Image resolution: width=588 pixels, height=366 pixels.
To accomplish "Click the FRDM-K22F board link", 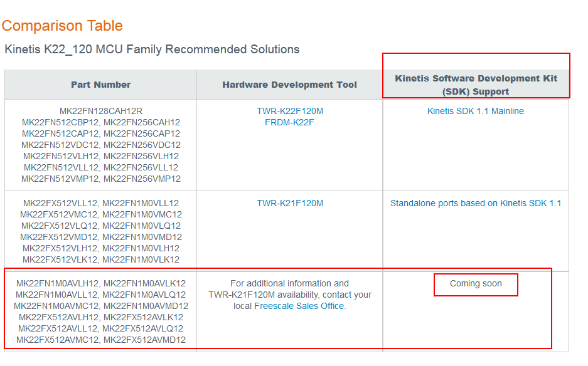I will click(x=289, y=122).
